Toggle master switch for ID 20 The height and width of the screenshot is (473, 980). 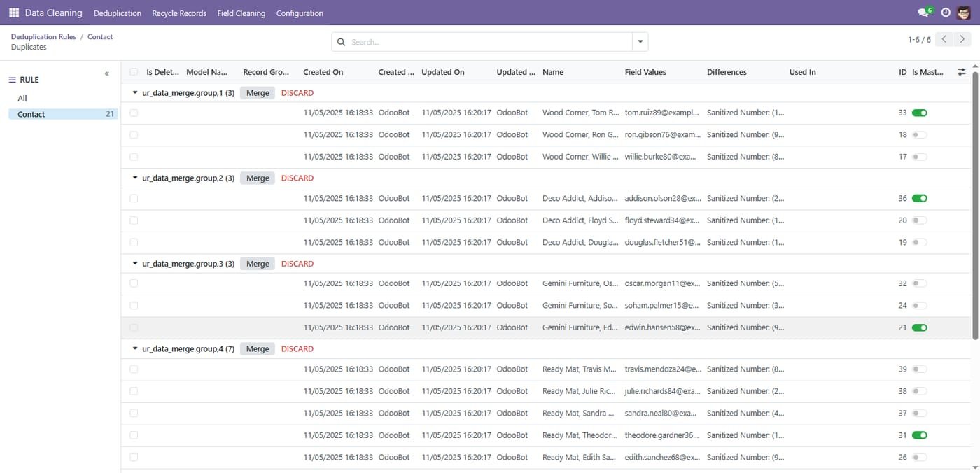[920, 220]
